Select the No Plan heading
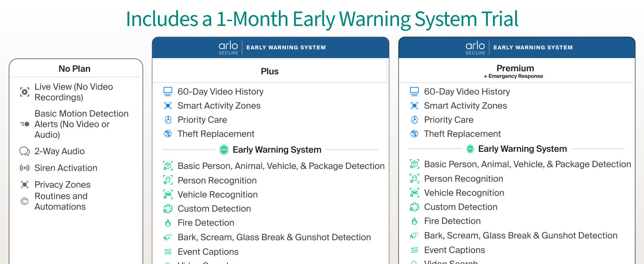This screenshot has width=644, height=264. [74, 69]
